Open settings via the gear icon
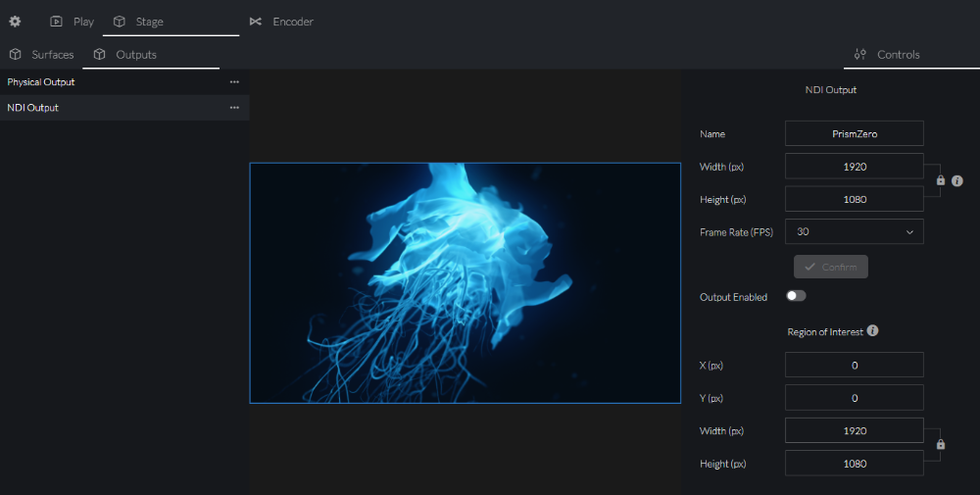980x495 pixels. tap(15, 21)
